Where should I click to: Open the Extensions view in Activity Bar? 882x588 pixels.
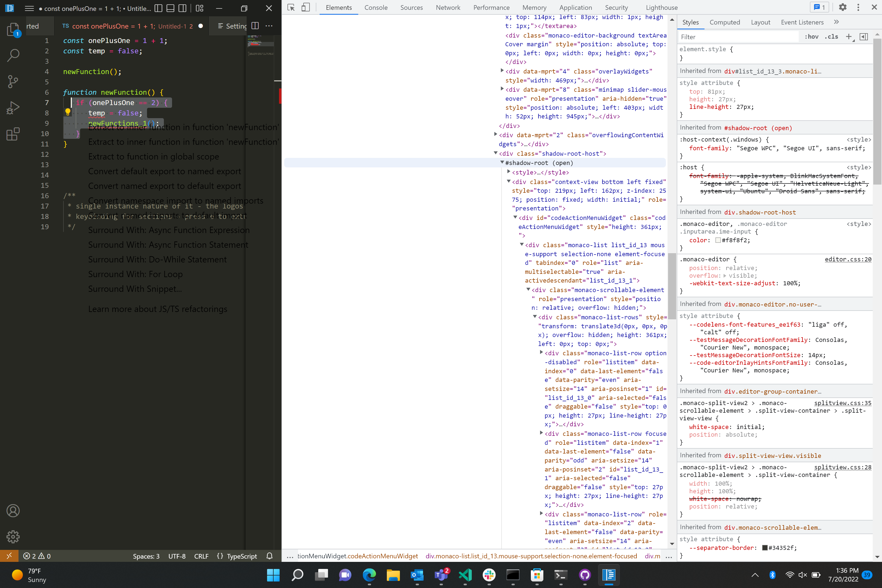[13, 134]
